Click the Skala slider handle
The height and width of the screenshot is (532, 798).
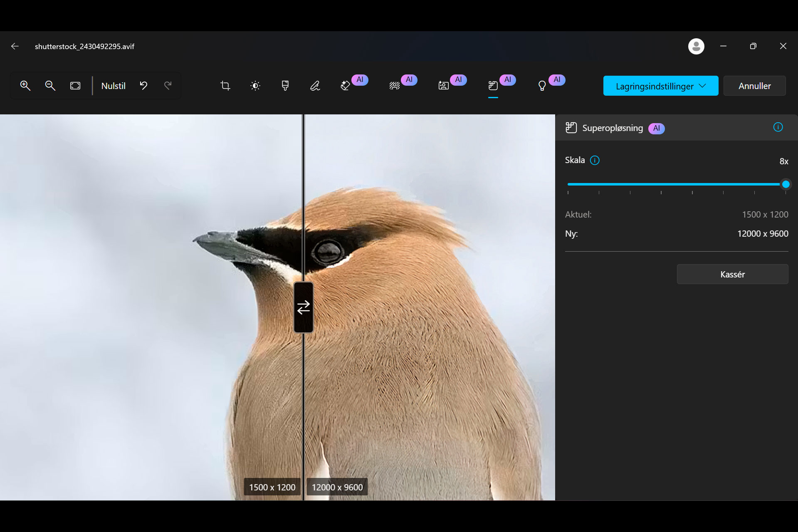(x=786, y=184)
